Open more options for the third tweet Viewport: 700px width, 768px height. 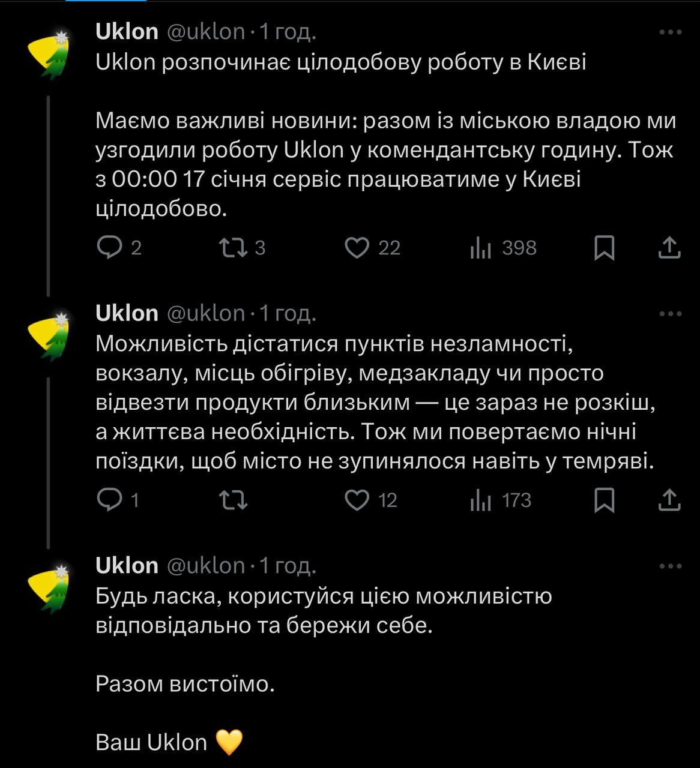tap(670, 566)
